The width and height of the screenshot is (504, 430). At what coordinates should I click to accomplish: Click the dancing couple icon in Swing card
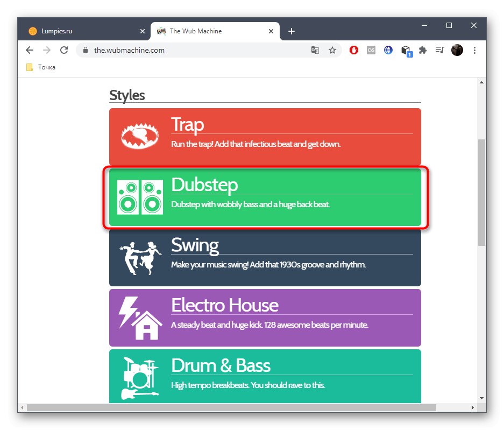[140, 258]
